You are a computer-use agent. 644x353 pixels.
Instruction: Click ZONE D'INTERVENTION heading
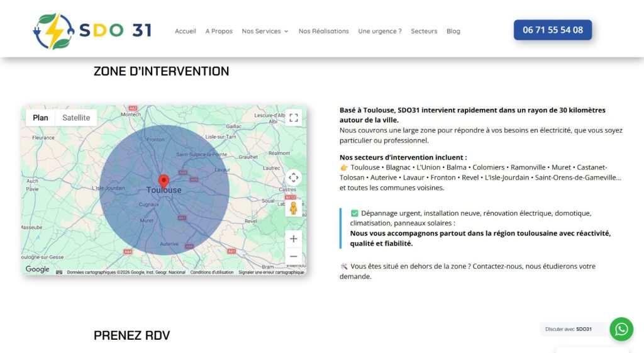tap(162, 71)
